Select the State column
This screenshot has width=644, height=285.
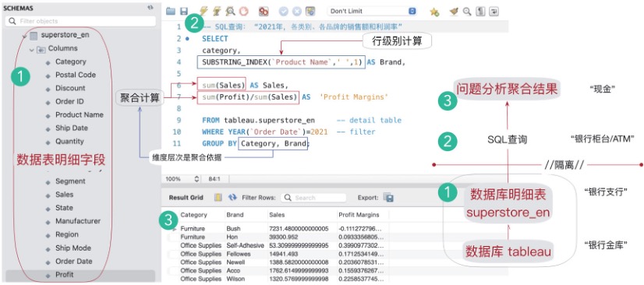(64, 208)
